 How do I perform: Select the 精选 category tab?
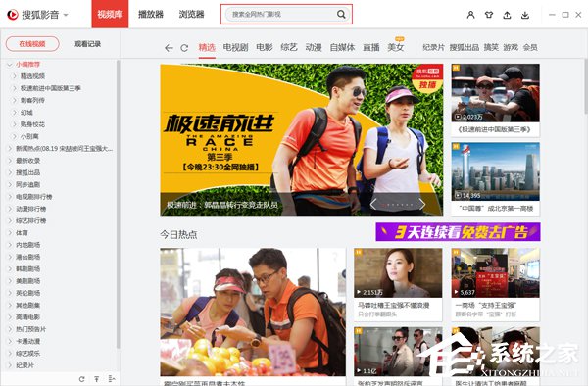click(x=207, y=47)
